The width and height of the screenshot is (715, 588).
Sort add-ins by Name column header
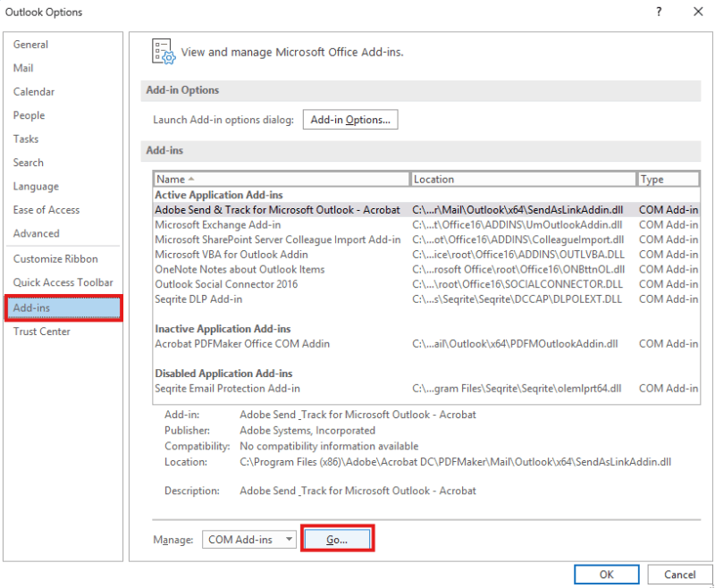point(281,179)
